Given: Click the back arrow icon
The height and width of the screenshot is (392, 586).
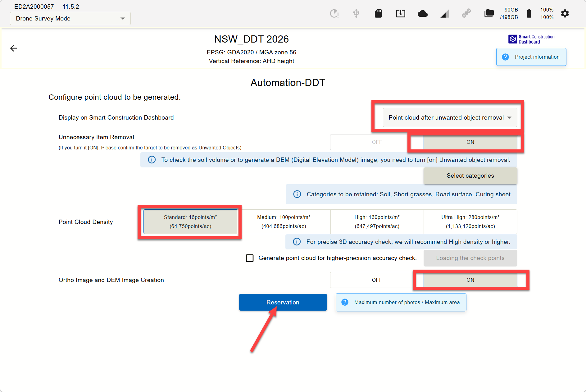Looking at the screenshot, I should point(13,48).
